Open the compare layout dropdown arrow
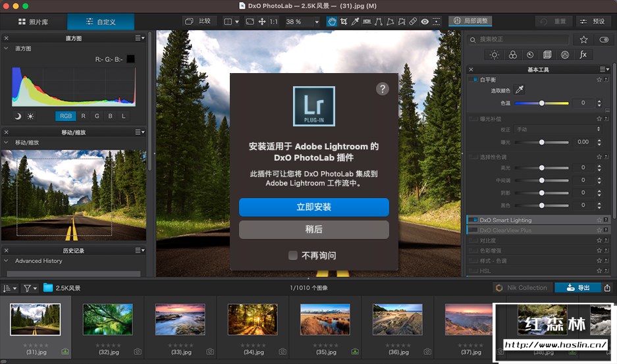Viewport: 617px width, 364px height. [237, 22]
